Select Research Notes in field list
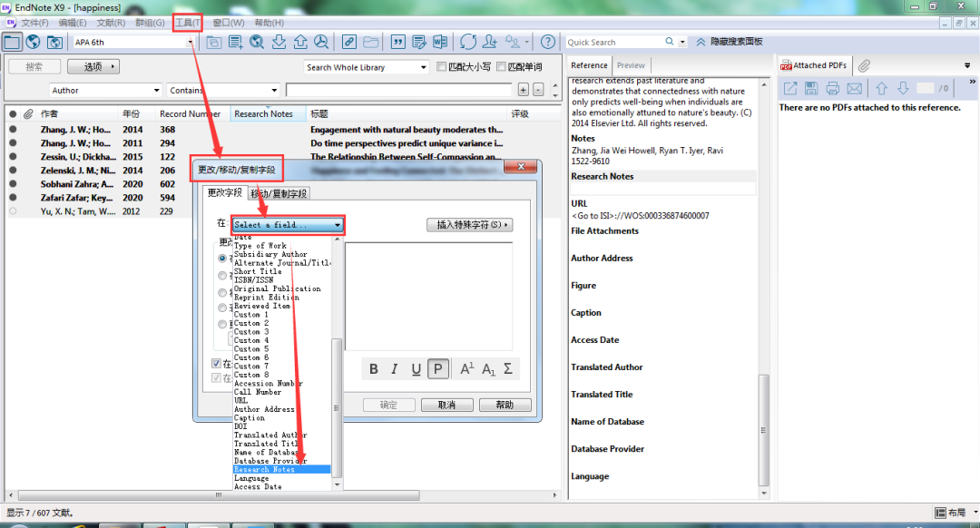Screen dimensions: 980x528 pyautogui.click(x=281, y=469)
